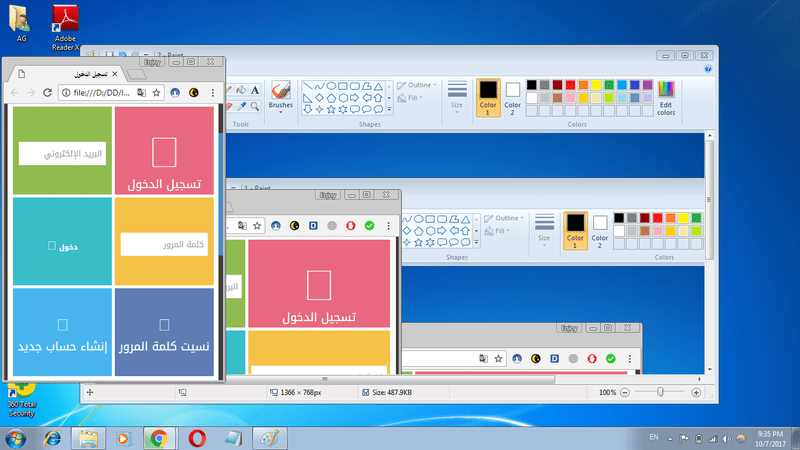Screen dimensions: 800x450
Task: Launch Opera from the Windows taskbar
Action: [194, 437]
